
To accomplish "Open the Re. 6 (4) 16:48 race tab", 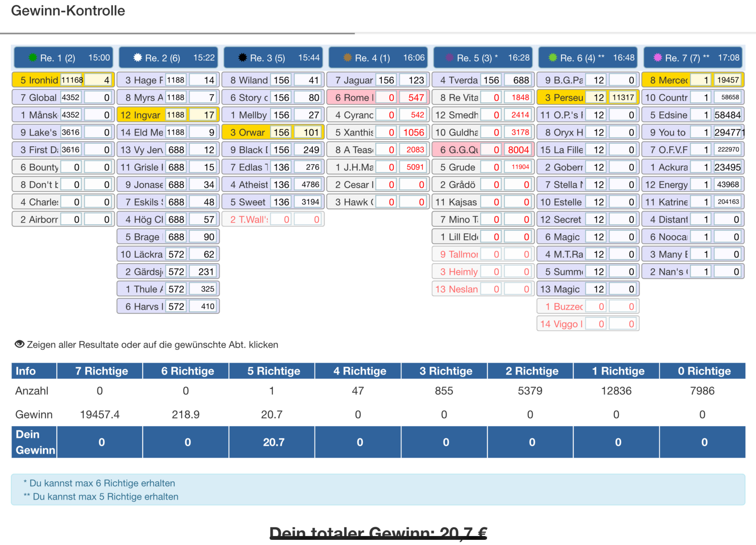I will point(587,58).
